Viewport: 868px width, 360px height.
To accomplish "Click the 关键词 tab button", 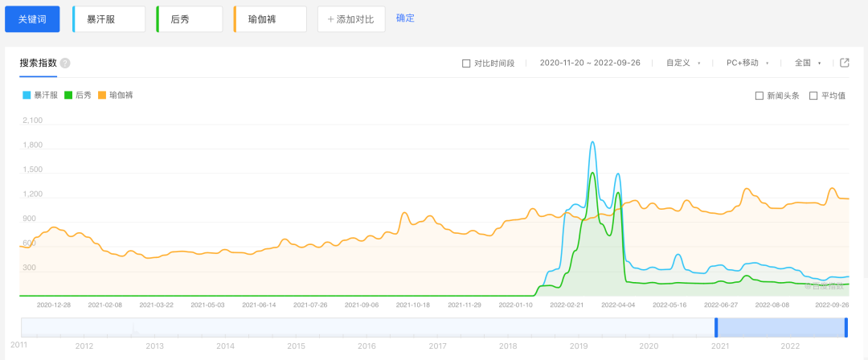I will (32, 18).
